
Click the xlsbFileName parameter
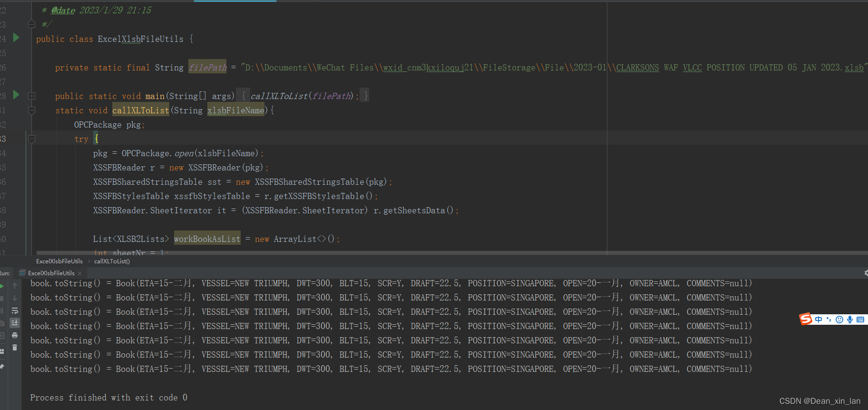[x=235, y=110]
